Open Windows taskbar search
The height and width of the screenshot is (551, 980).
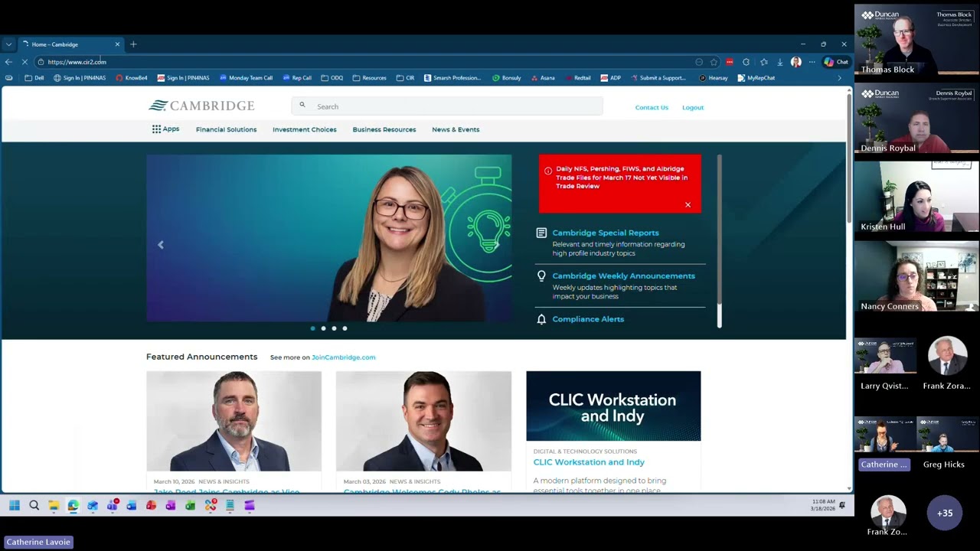(34, 505)
